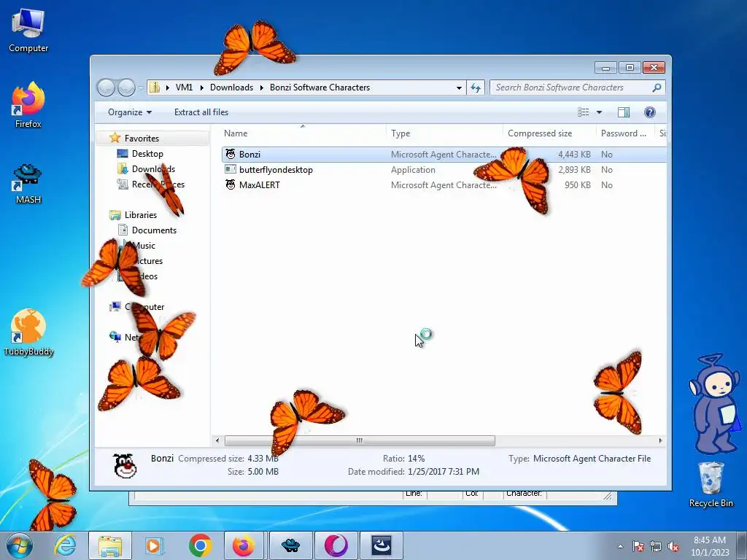The image size is (747, 560).
Task: Click the Action Center flag tray icon
Action: (x=638, y=546)
